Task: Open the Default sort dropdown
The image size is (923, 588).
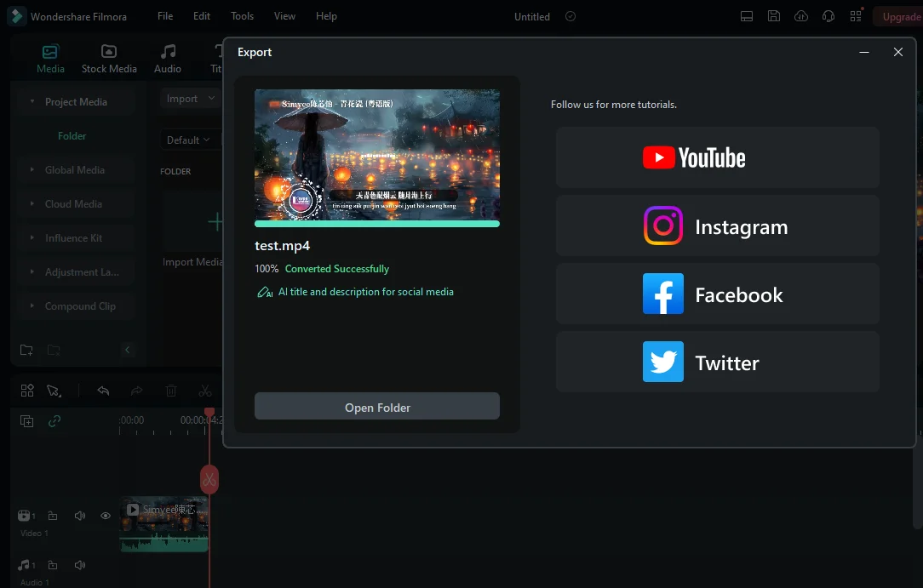Action: point(188,140)
